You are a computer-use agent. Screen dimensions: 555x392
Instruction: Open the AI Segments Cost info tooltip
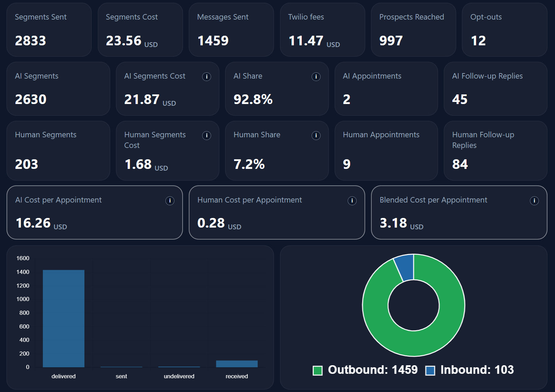[x=207, y=77]
